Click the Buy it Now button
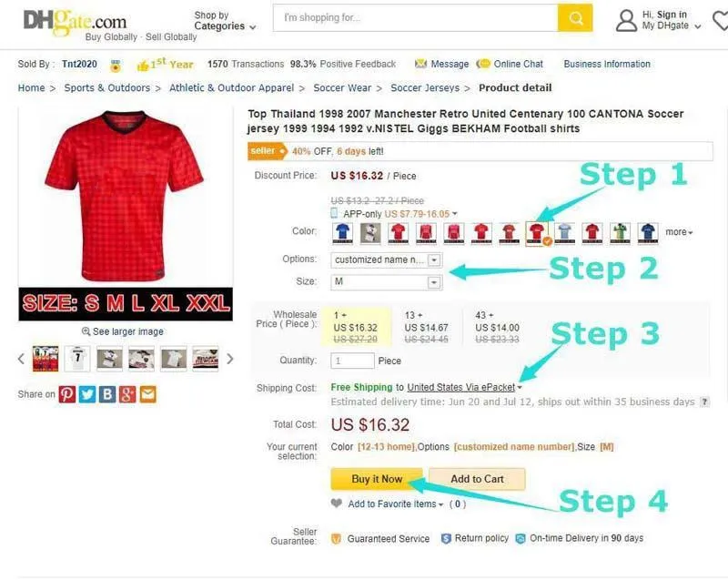 tap(377, 479)
